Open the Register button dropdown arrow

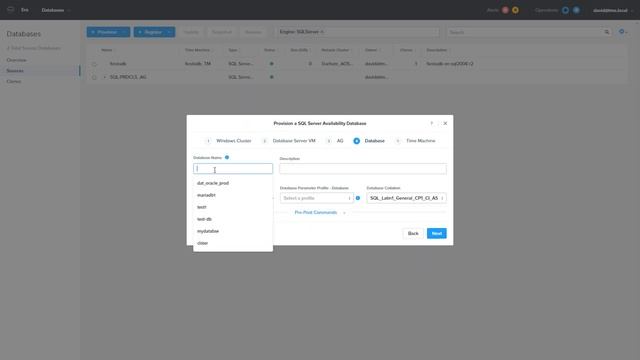[170, 32]
